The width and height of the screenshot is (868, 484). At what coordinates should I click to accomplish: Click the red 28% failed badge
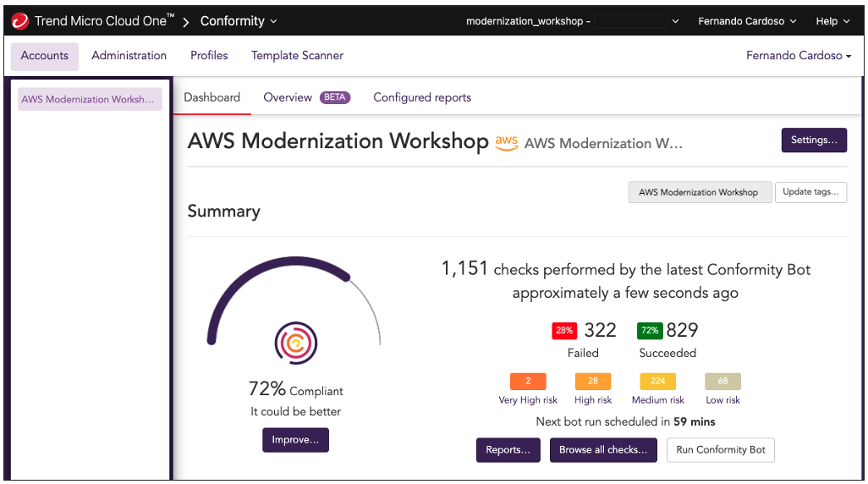(564, 331)
